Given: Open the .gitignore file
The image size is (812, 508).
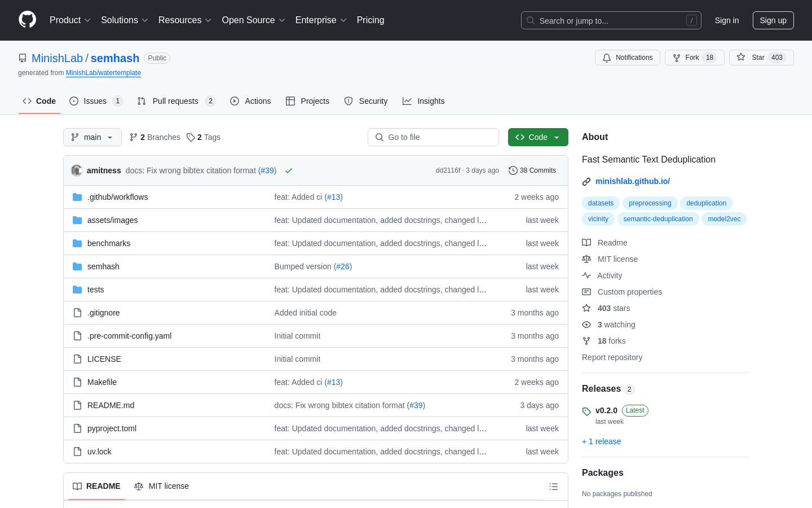Looking at the screenshot, I should click(x=103, y=313).
